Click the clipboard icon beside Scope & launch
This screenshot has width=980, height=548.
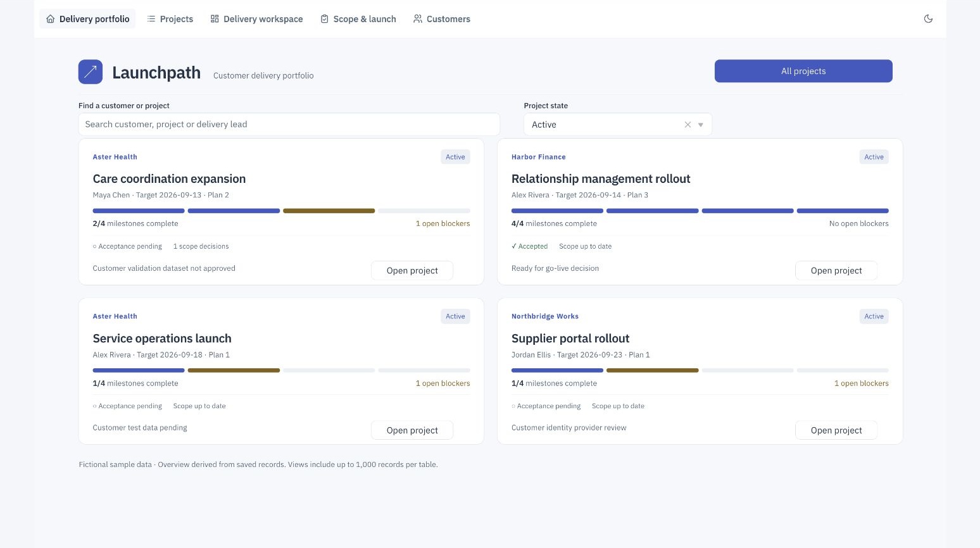tap(325, 19)
